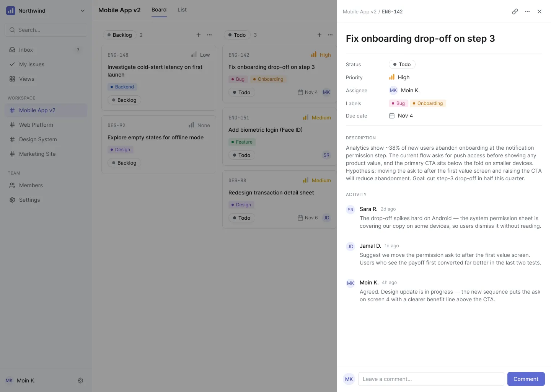Open the DES-88 Redesign transaction detail card
This screenshot has height=392, width=551.
coord(280,199)
